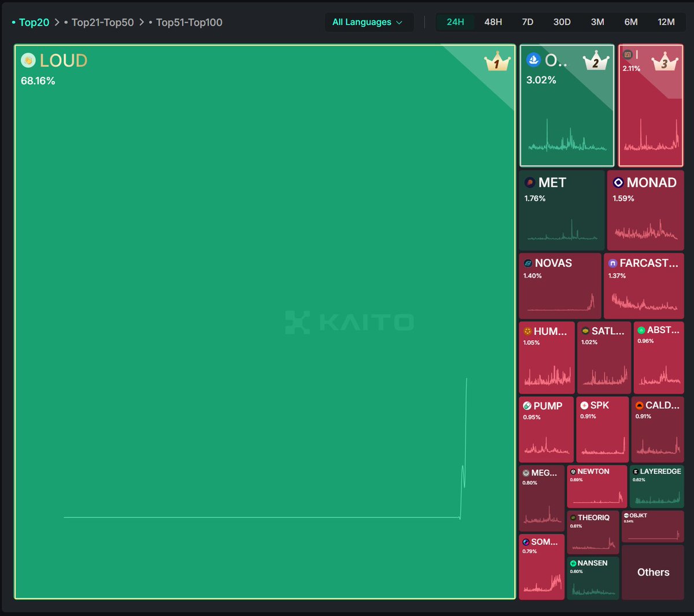Click the rank 3 crown badge
Image resolution: width=694 pixels, height=616 pixels.
[665, 61]
